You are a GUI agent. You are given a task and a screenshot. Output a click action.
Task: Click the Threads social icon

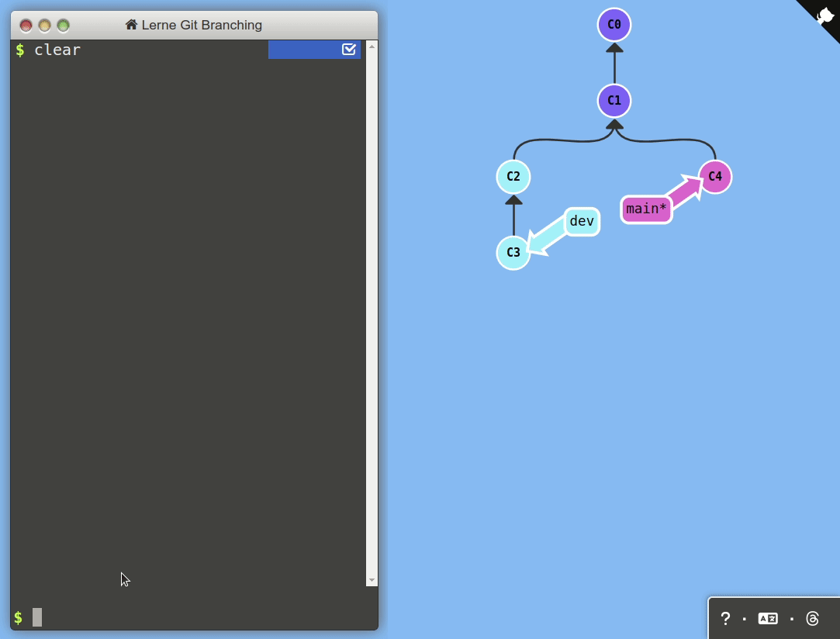[812, 618]
